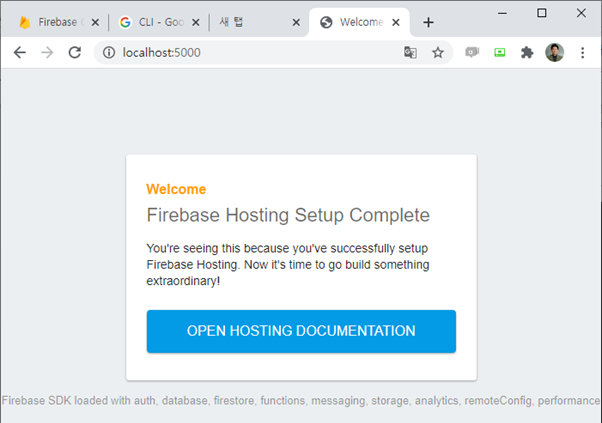
Task: Bookmark this page with star
Action: click(x=438, y=52)
